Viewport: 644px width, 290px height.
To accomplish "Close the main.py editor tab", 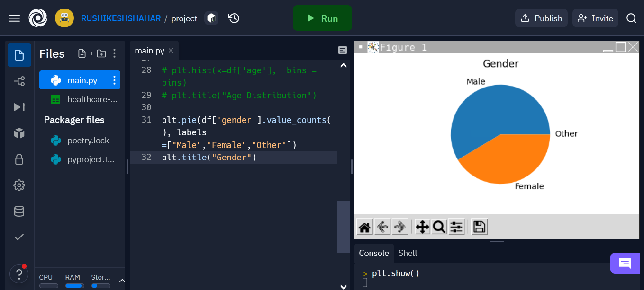I will pos(171,50).
